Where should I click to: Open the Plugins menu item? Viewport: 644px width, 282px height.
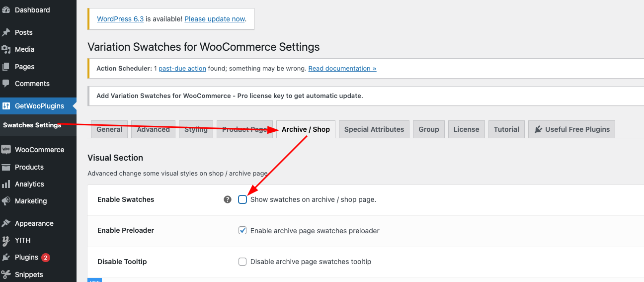pyautogui.click(x=38, y=257)
